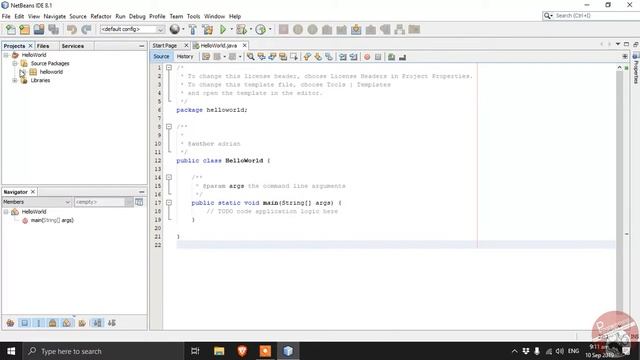Click the New Project toolbar icon

pyautogui.click(x=24, y=29)
